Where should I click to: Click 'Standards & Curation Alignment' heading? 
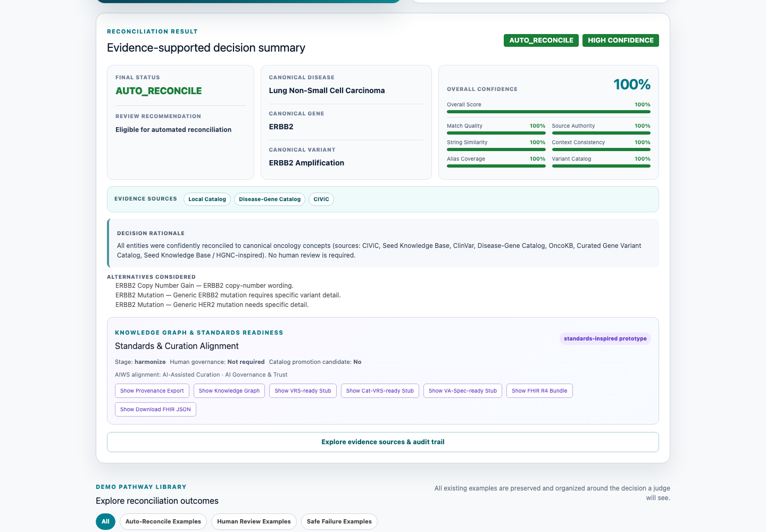pos(177,346)
